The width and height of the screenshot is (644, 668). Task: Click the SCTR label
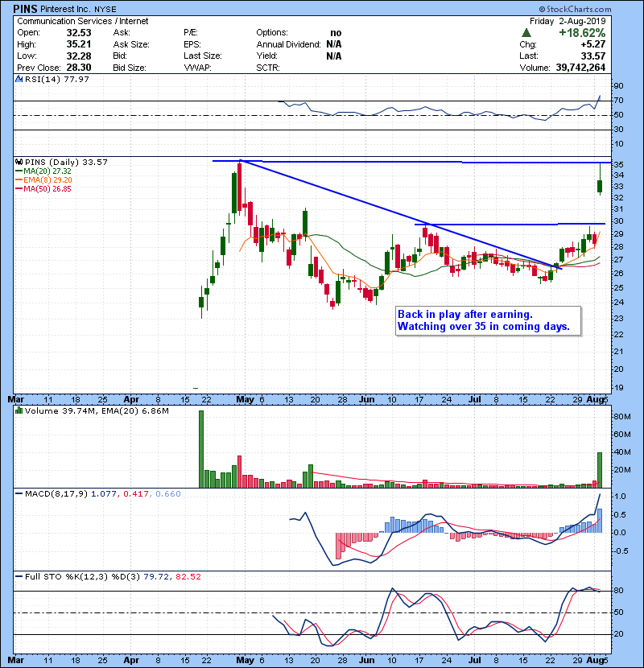[267, 68]
